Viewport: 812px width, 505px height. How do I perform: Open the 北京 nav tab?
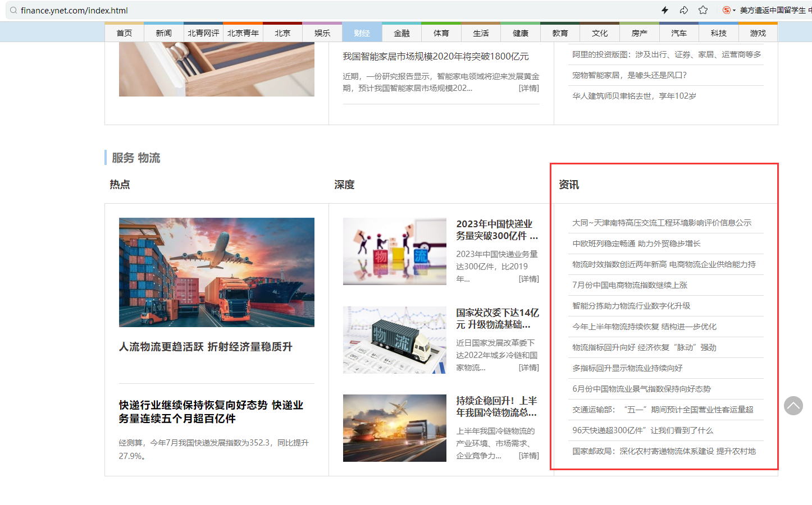(282, 33)
